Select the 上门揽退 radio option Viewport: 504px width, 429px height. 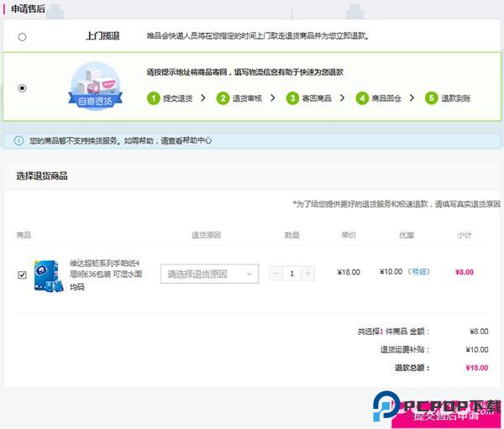click(x=22, y=37)
